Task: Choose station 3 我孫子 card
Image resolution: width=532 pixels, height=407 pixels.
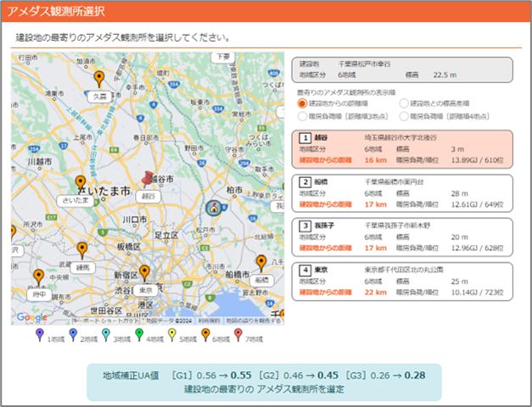Action: click(402, 237)
